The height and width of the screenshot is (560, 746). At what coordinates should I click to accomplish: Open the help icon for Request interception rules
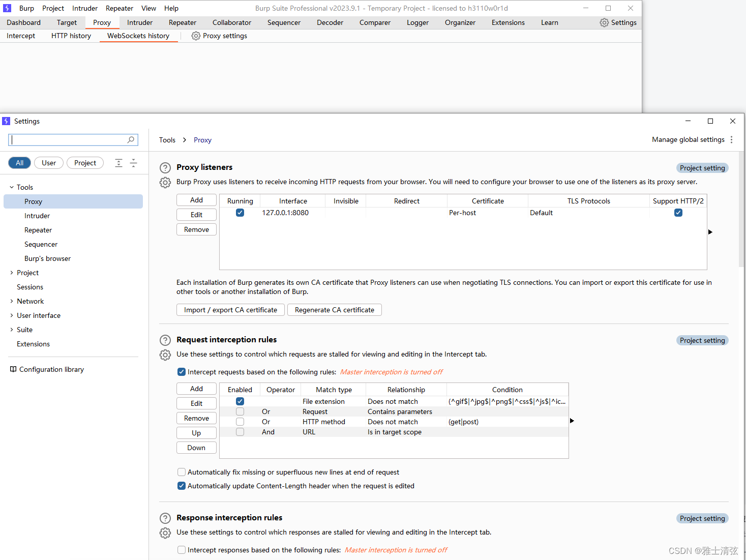tap(165, 340)
